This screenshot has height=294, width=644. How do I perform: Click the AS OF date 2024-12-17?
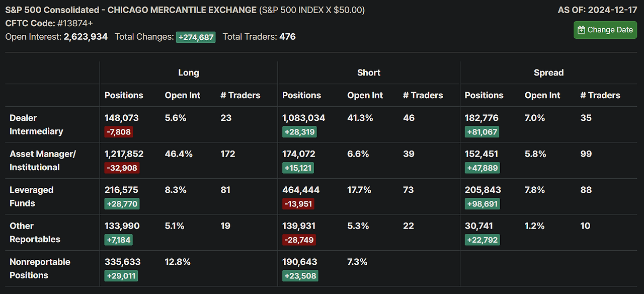tap(613, 10)
